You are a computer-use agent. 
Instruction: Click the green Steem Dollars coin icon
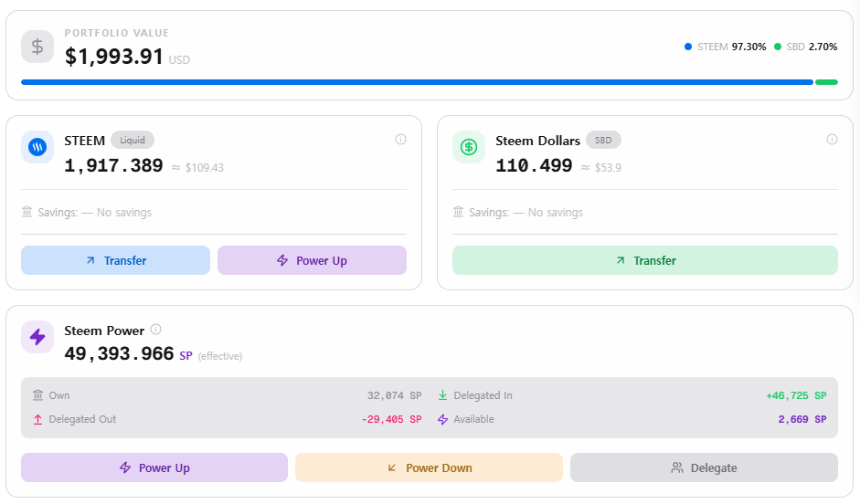pos(469,147)
